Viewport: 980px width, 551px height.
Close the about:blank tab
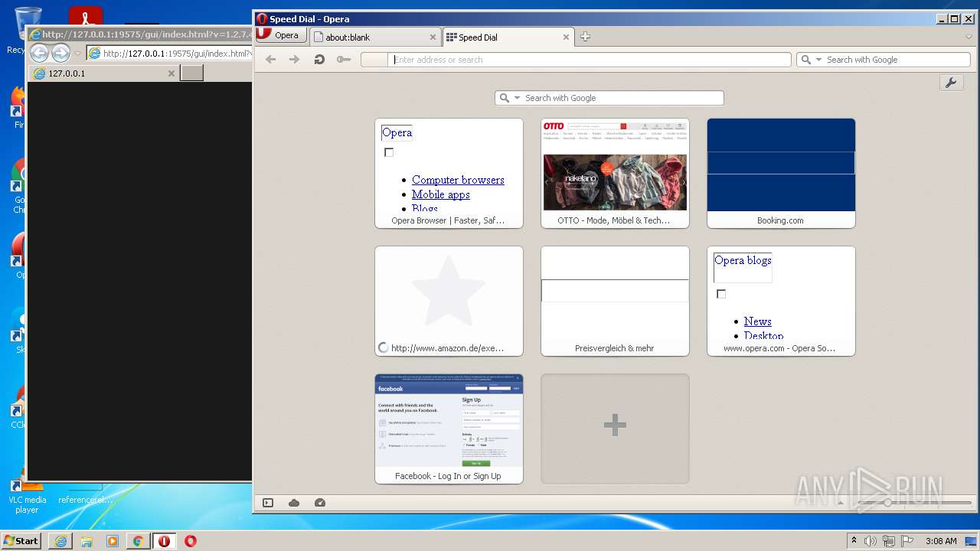(x=433, y=37)
